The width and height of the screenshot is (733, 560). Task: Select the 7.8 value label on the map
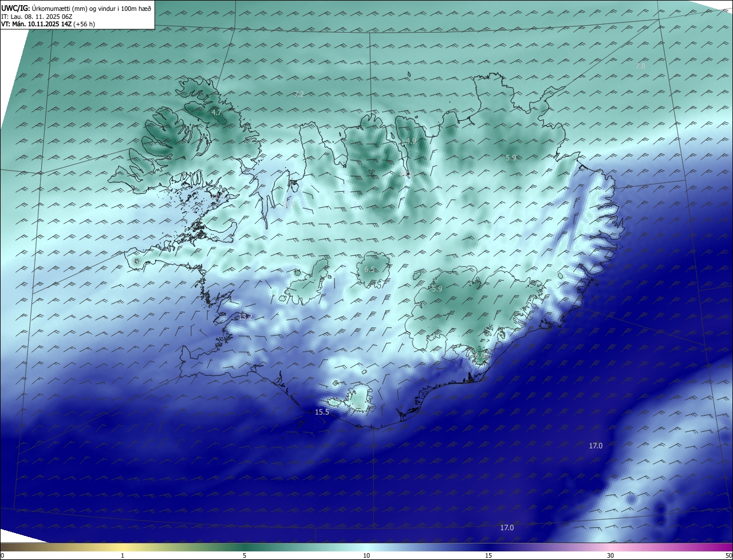tap(640, 66)
